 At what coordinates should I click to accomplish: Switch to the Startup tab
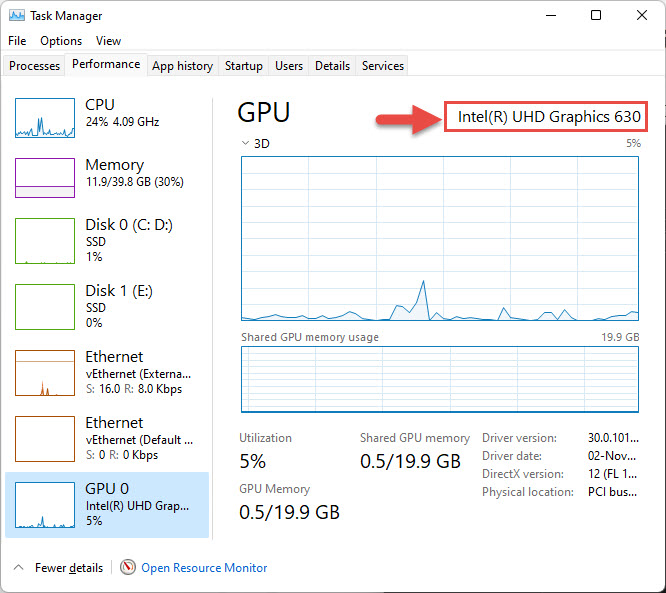pos(244,66)
